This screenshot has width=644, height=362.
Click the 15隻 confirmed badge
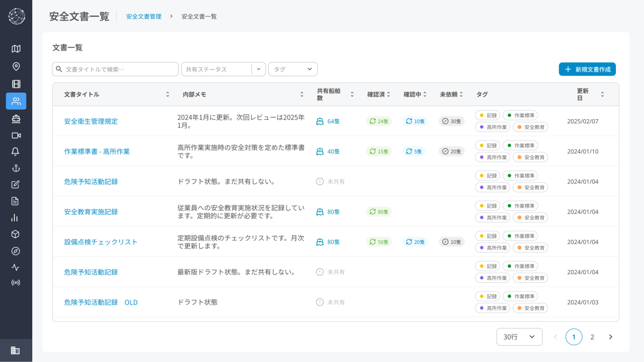pos(379,151)
